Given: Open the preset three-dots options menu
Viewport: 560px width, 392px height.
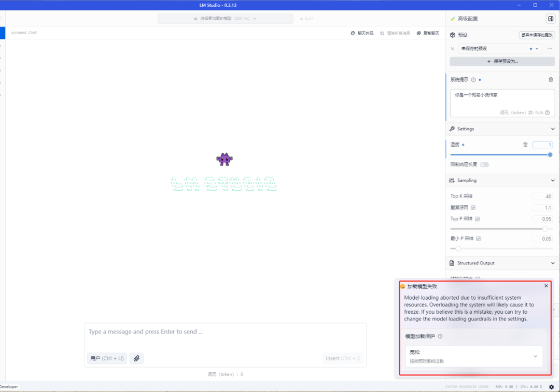Looking at the screenshot, I should coord(550,49).
